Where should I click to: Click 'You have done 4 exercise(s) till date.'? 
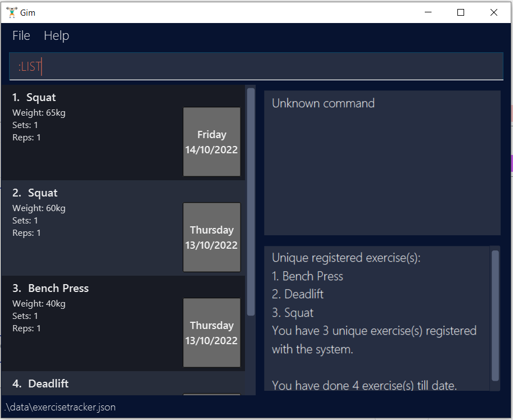pos(364,386)
